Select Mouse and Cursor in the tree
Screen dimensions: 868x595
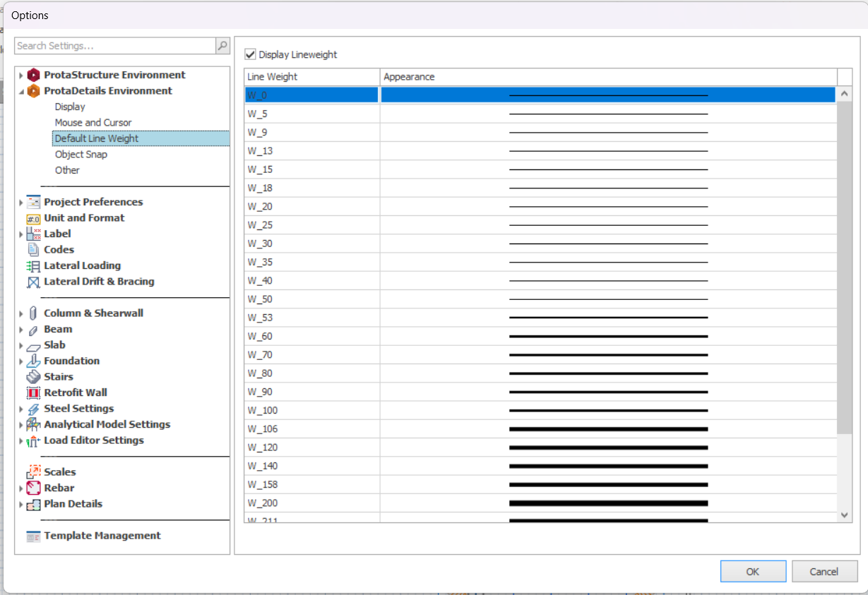pos(93,123)
